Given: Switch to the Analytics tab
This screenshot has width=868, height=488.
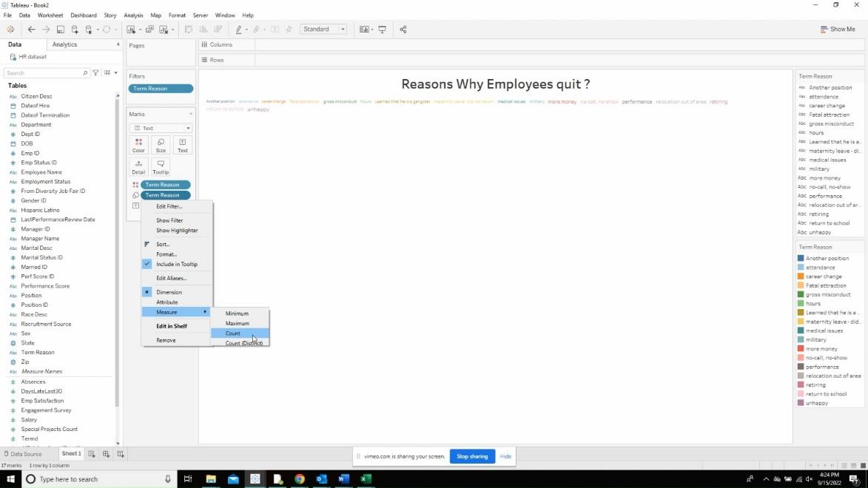Looking at the screenshot, I should pyautogui.click(x=65, y=44).
